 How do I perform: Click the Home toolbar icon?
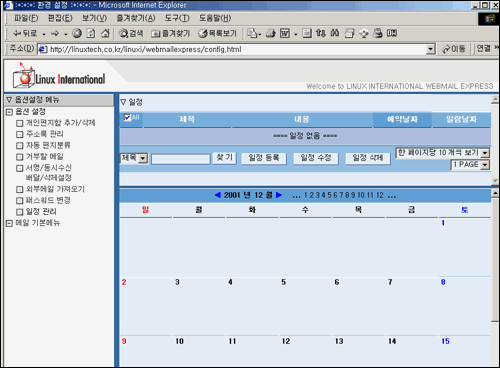[105, 33]
